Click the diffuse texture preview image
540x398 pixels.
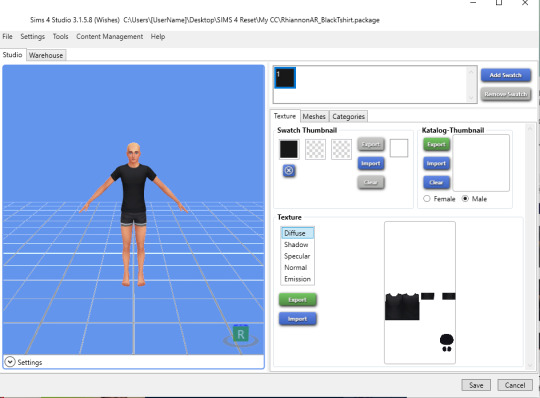point(420,292)
